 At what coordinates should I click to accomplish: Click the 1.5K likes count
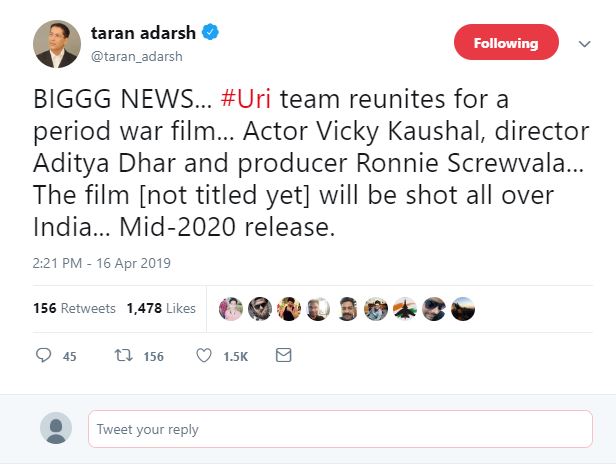pyautogui.click(x=235, y=356)
